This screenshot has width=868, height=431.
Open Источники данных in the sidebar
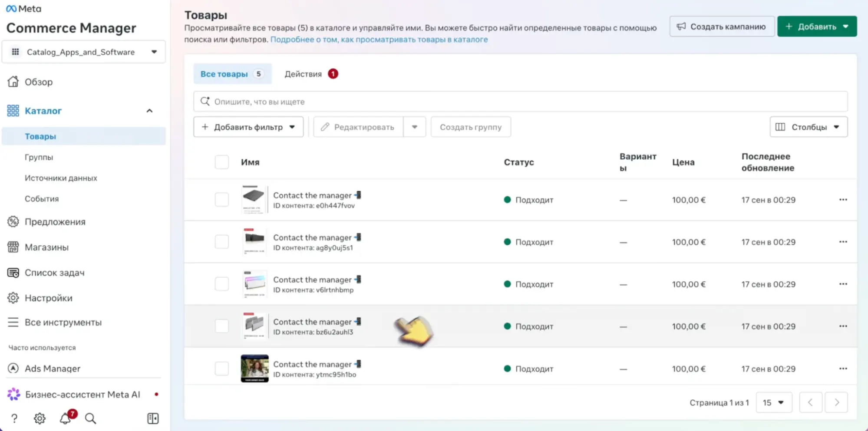61,178
